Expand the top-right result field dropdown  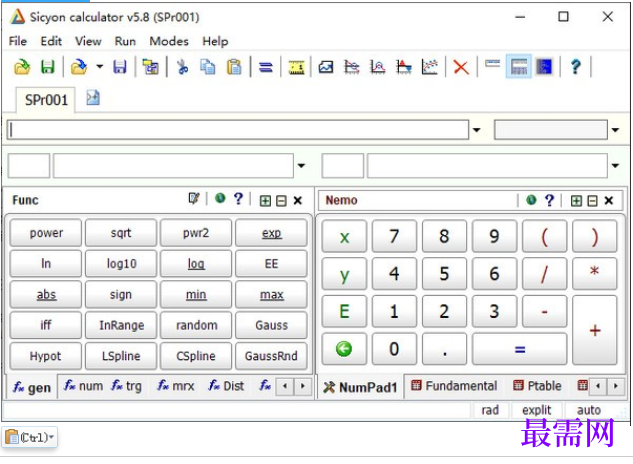[615, 130]
